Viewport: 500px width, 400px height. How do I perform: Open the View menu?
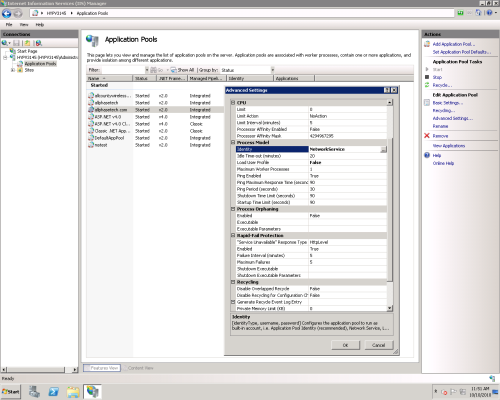[x=24, y=25]
